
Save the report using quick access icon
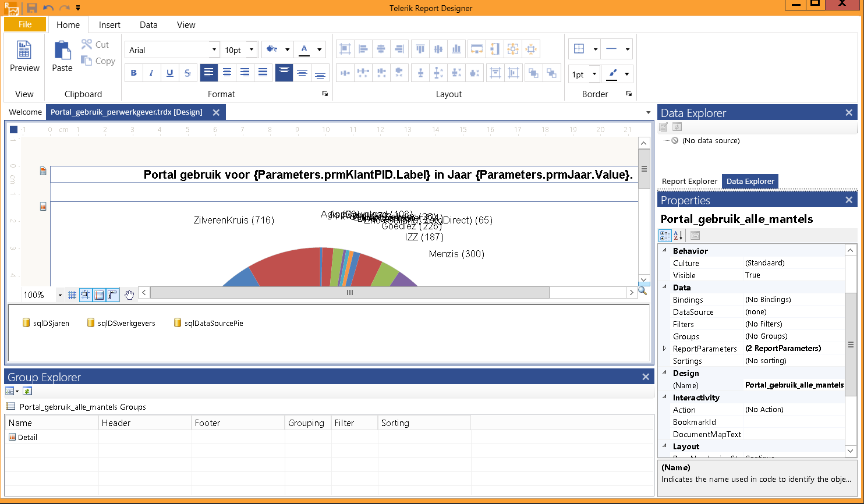(x=32, y=8)
